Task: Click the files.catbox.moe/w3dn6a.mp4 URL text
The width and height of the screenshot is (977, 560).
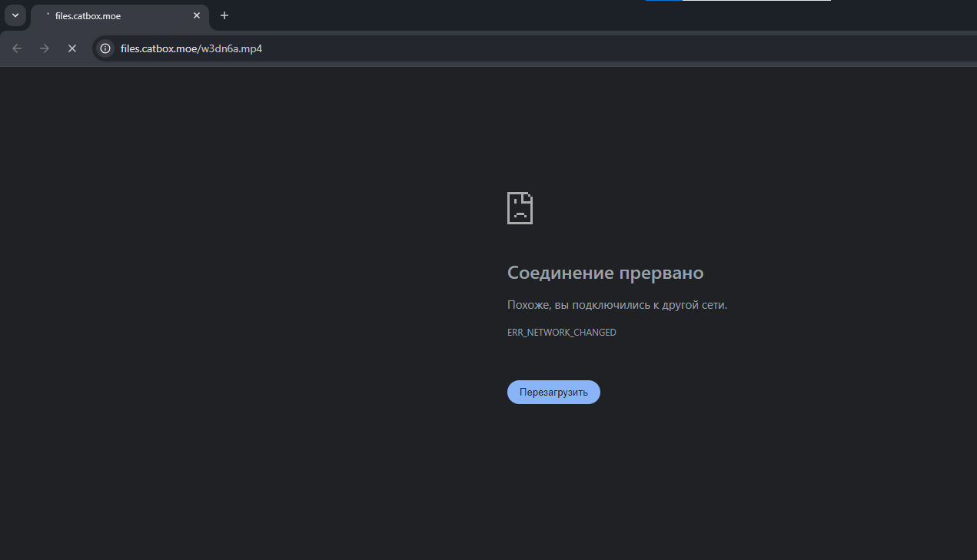Action: tap(191, 49)
